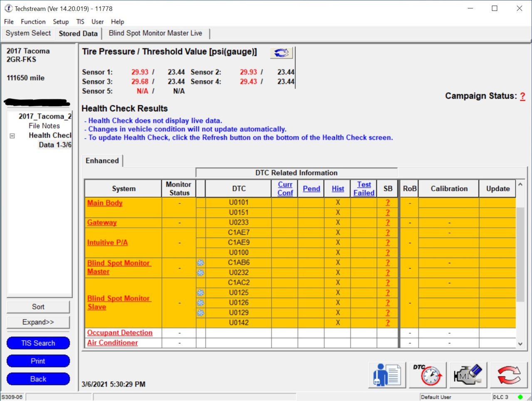Open the Function menu

tap(33, 22)
